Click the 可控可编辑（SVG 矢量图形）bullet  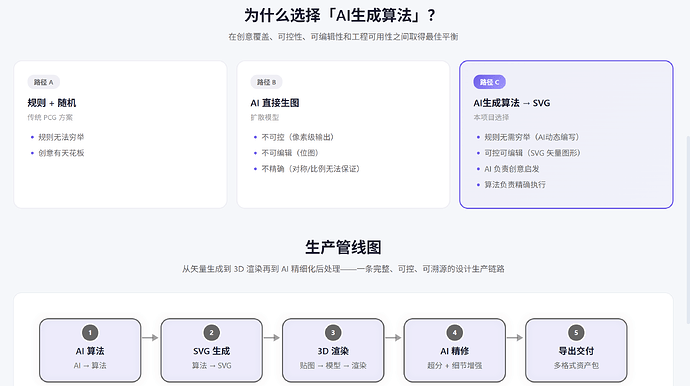pyautogui.click(x=532, y=153)
